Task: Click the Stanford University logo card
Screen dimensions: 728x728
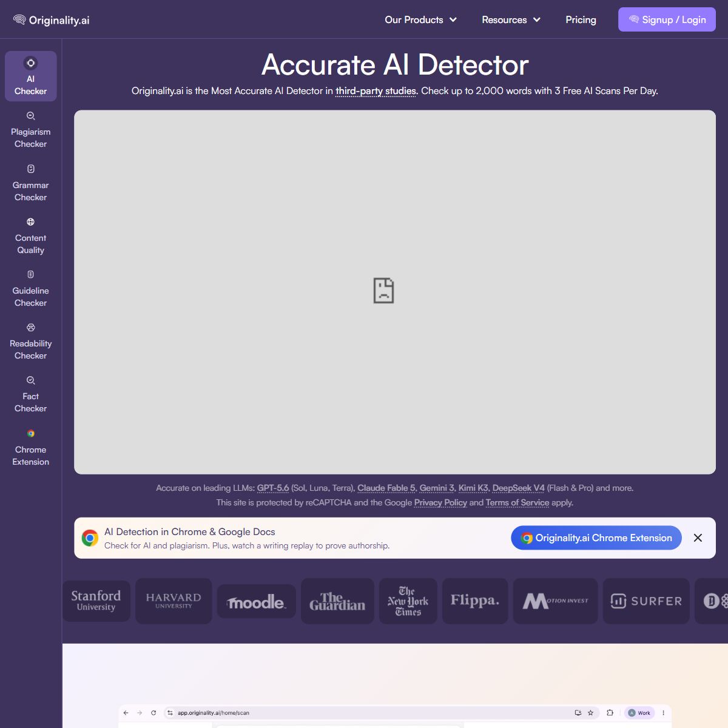Action: (96, 600)
